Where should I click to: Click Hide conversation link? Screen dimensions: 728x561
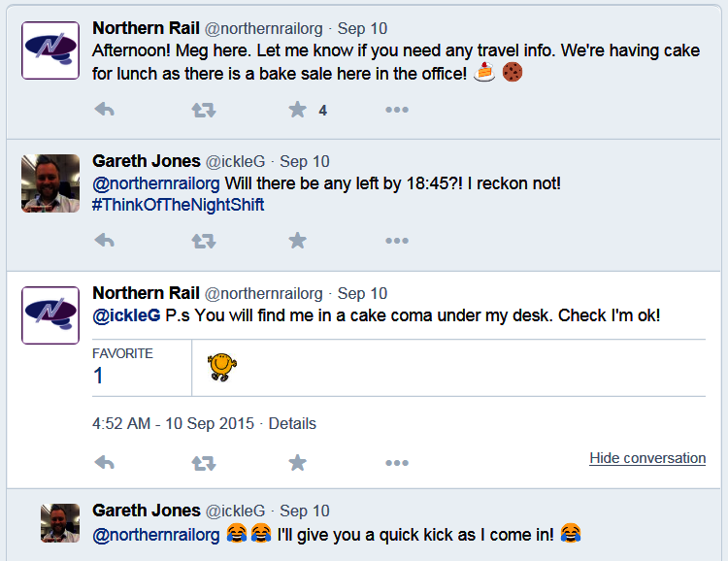pos(646,458)
